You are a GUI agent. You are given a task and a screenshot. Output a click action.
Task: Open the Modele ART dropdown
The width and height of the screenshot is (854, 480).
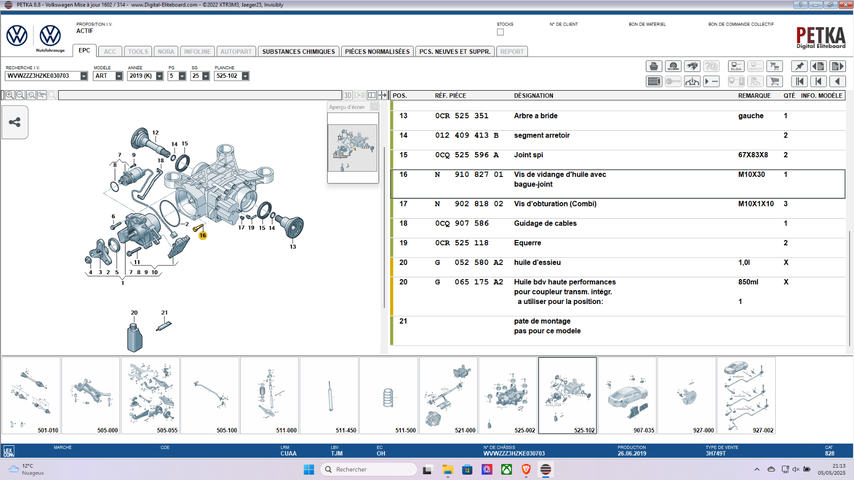tap(119, 76)
